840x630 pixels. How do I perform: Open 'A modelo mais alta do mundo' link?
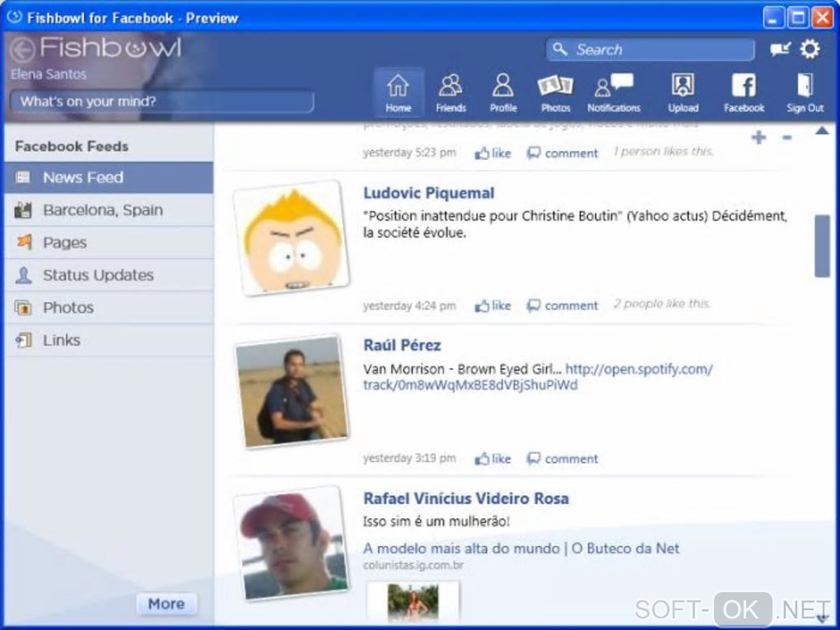pyautogui.click(x=520, y=548)
